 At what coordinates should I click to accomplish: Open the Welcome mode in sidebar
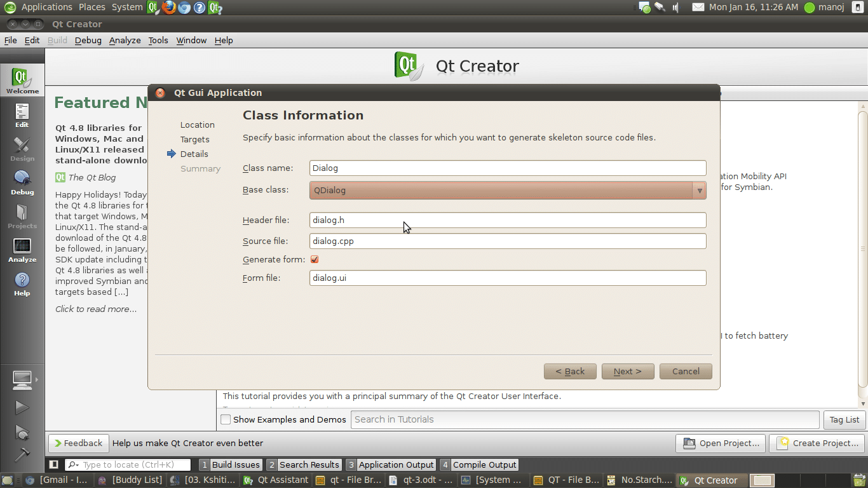tap(22, 81)
